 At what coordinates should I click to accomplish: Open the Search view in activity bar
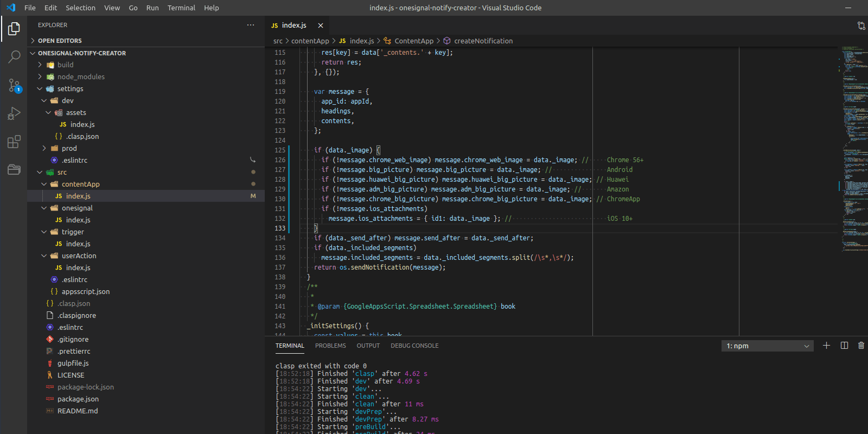coord(14,56)
